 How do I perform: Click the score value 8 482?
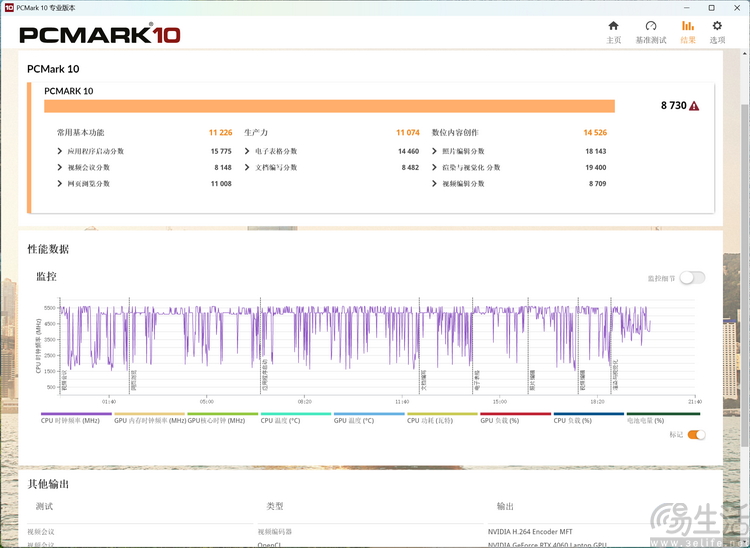tap(410, 167)
